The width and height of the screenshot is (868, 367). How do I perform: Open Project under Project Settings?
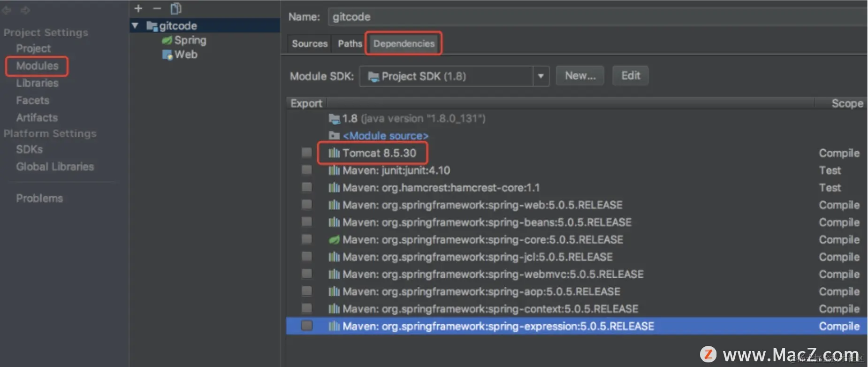point(33,48)
